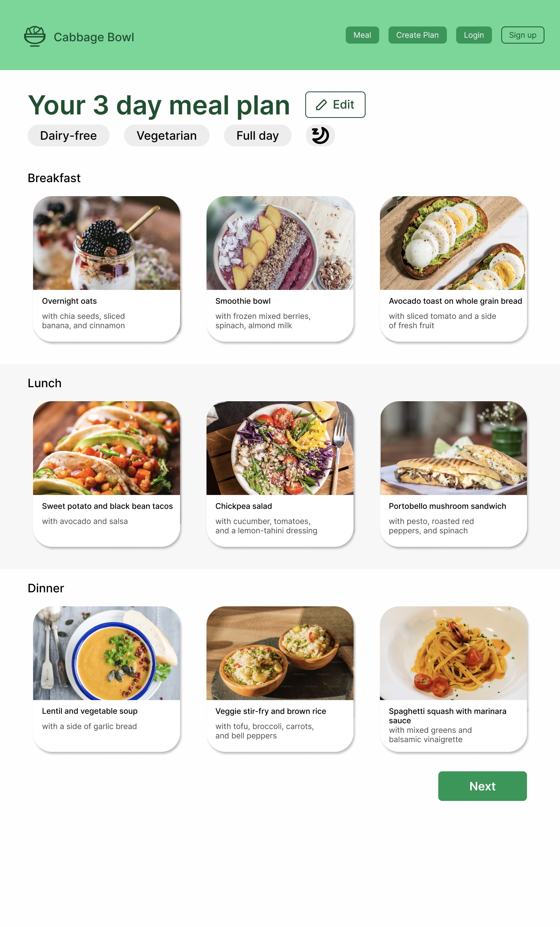Open Portobello mushroom sandwich card title
Screen dimensions: 560x927
tap(448, 506)
